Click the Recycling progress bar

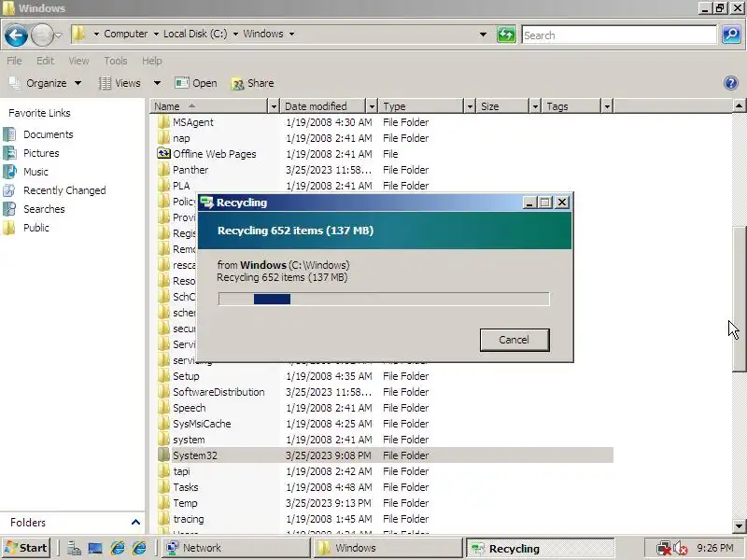pos(384,299)
